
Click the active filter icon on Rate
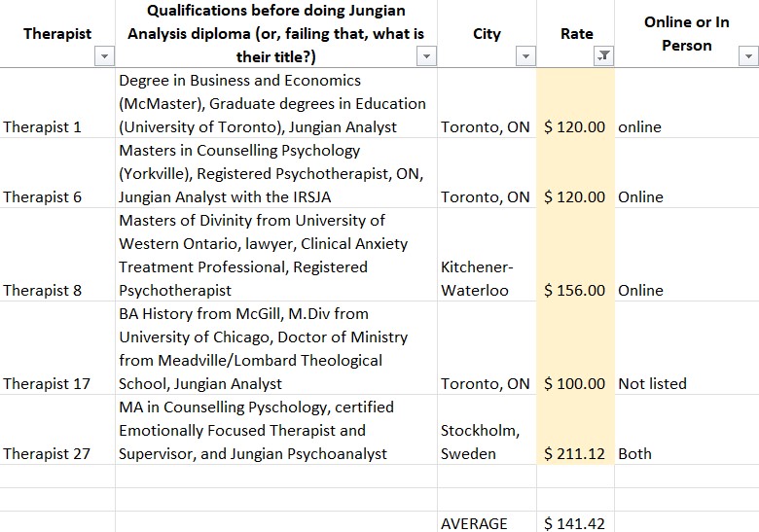603,57
